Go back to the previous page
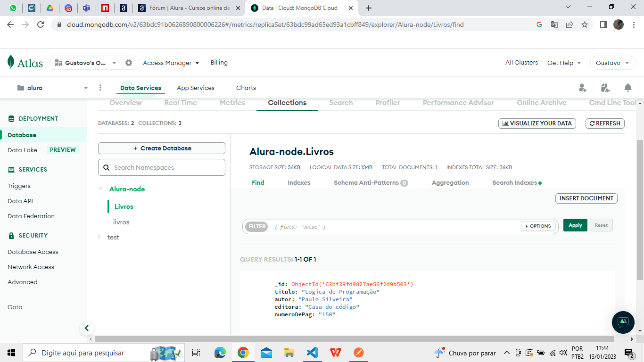Screen dimensions: 644x362 (11, 25)
